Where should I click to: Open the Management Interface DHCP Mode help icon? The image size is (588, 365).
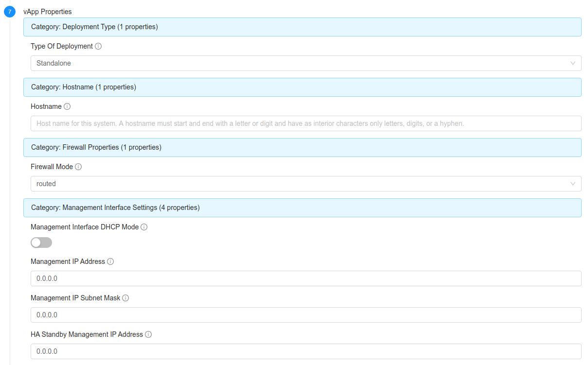point(143,226)
